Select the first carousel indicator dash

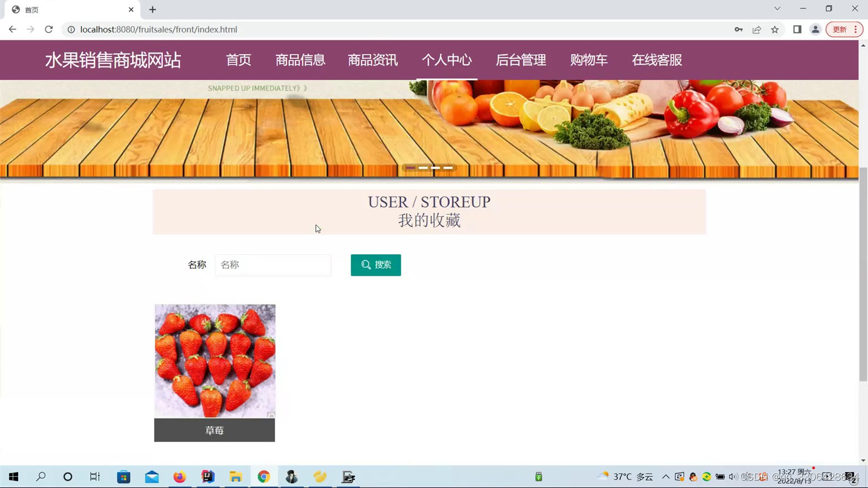point(410,168)
